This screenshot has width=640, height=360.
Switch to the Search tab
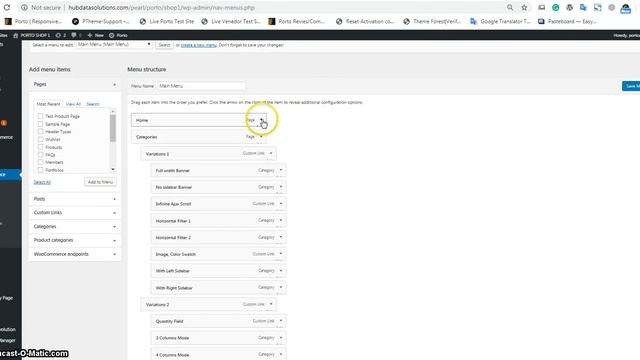[93, 104]
